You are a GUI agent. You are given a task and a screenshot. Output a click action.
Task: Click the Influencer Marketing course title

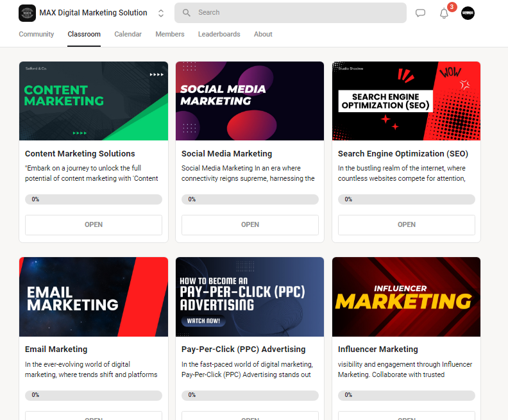coord(378,349)
